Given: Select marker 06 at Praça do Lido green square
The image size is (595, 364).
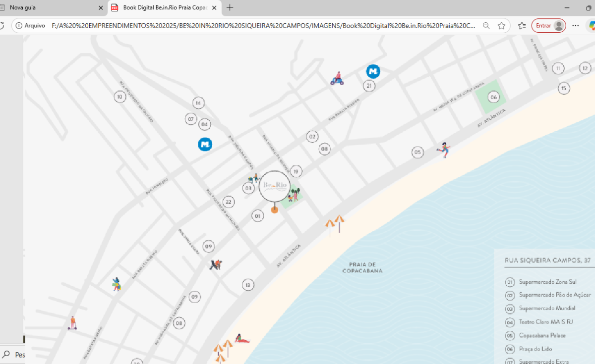Looking at the screenshot, I should 494,97.
